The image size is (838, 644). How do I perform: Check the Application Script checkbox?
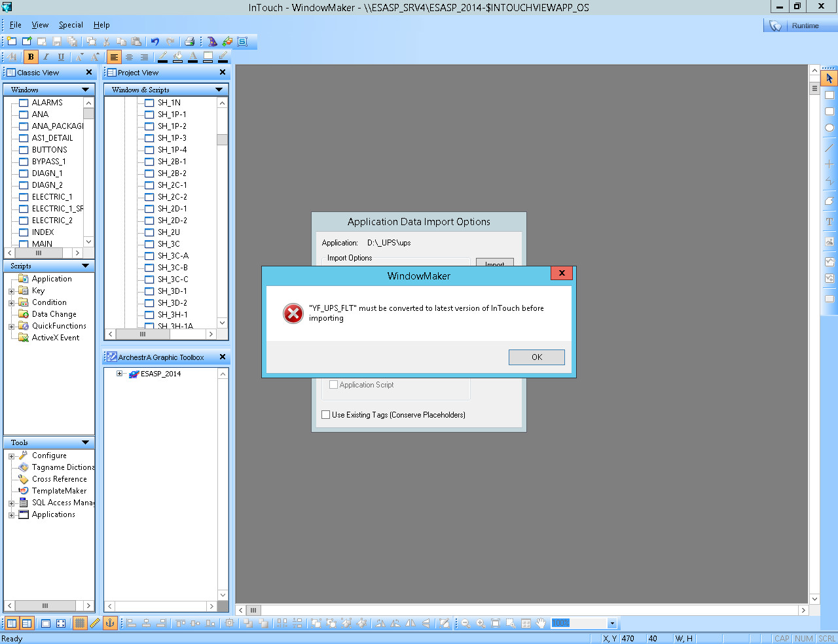(x=334, y=385)
